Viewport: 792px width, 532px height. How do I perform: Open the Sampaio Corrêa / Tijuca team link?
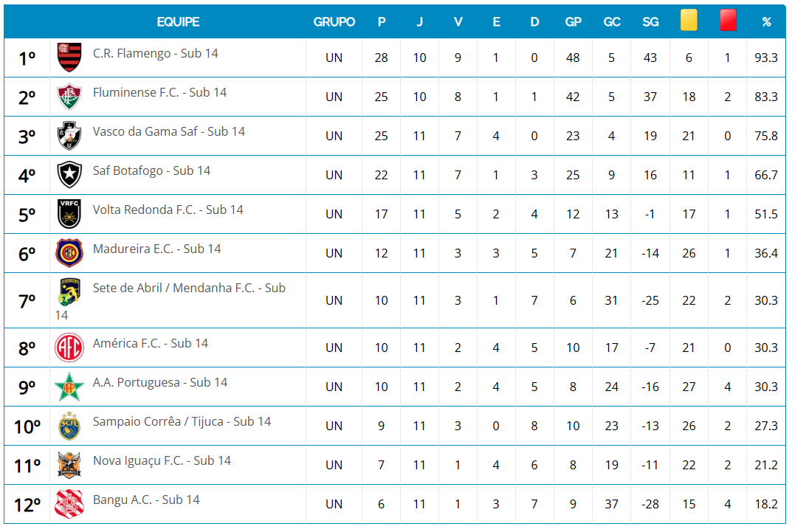tap(182, 421)
